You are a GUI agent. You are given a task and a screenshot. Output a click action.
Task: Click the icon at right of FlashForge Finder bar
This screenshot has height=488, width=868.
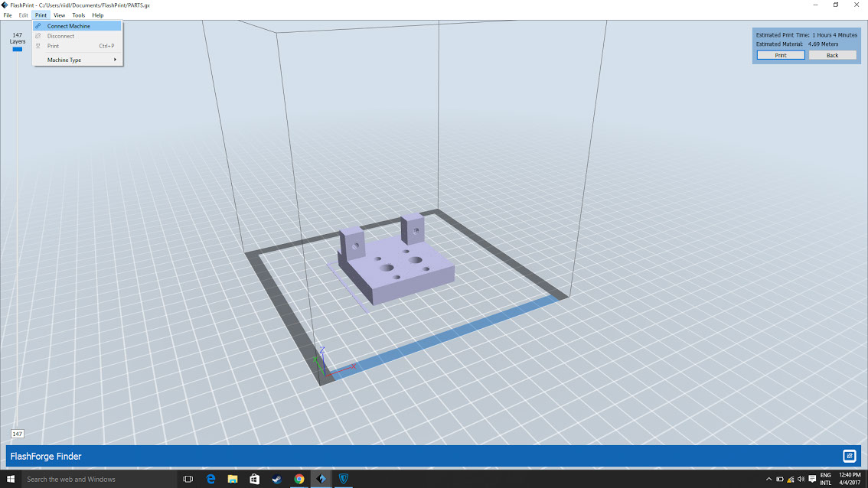coord(849,456)
